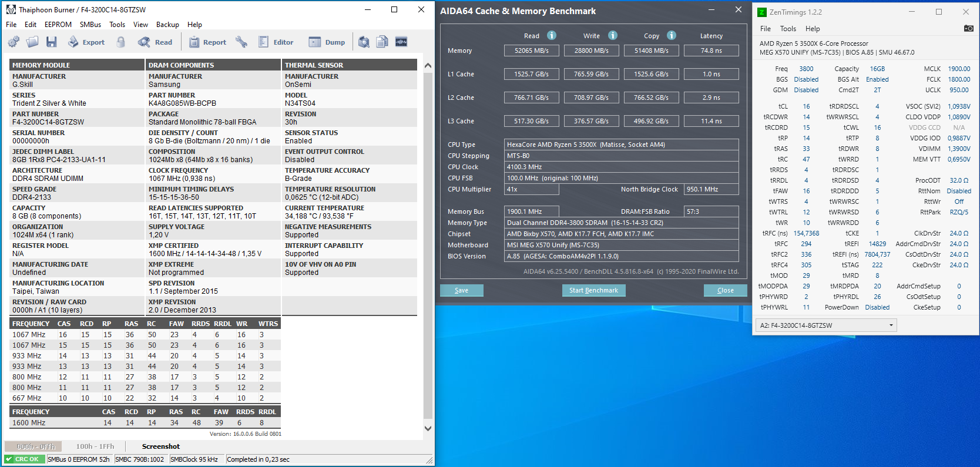Click the North Bridge Clock value 950.1 MHz

[x=711, y=189]
